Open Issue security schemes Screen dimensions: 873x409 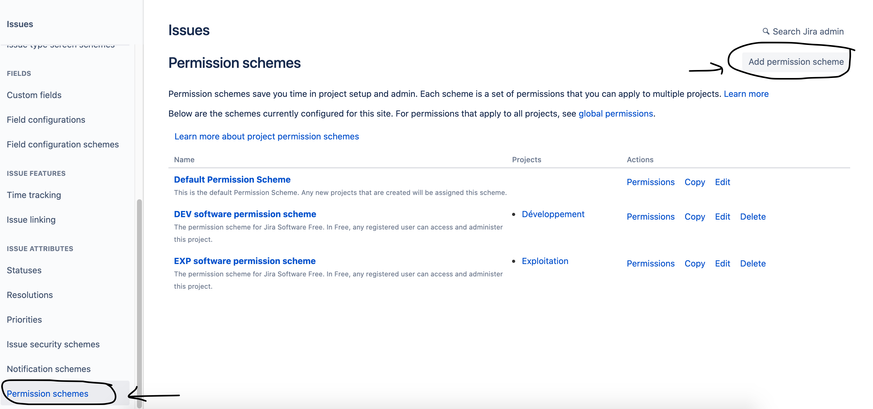pos(53,344)
